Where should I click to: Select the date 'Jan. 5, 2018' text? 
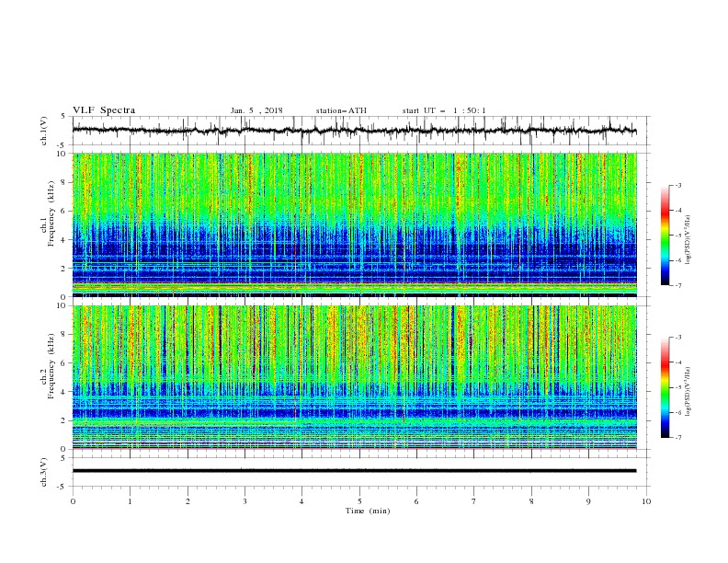coord(256,110)
